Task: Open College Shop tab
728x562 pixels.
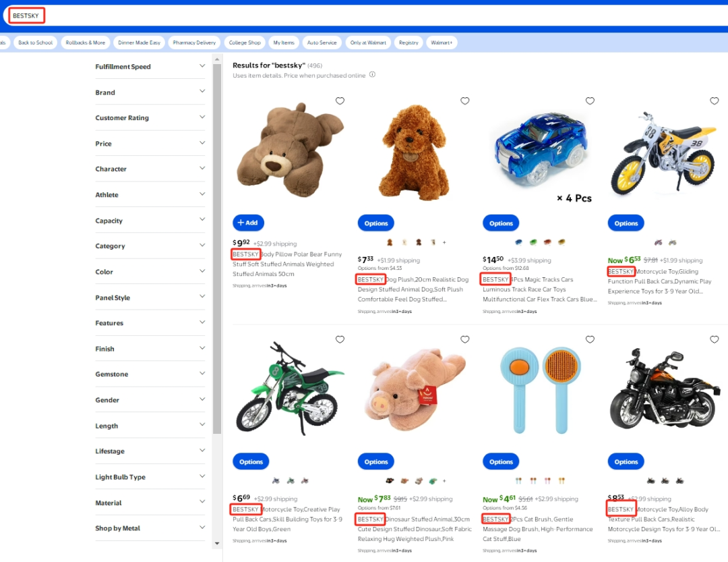Action: coord(245,43)
